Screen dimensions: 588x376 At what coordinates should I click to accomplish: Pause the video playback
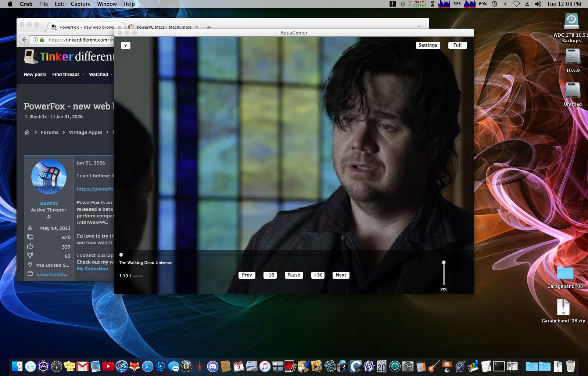click(294, 275)
